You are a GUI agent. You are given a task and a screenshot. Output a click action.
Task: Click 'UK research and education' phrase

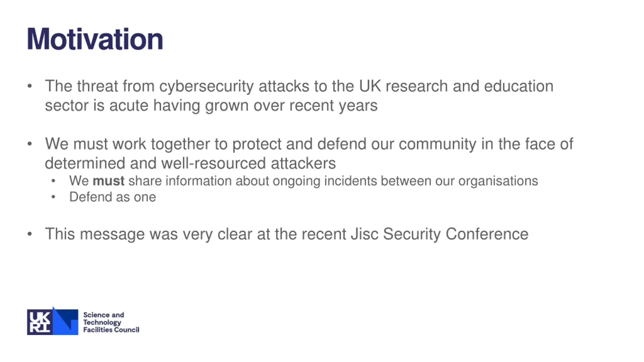pyautogui.click(x=456, y=86)
